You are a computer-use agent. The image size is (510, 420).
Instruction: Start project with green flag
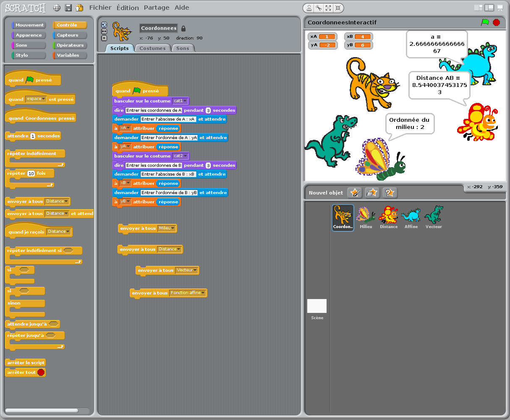click(x=485, y=22)
